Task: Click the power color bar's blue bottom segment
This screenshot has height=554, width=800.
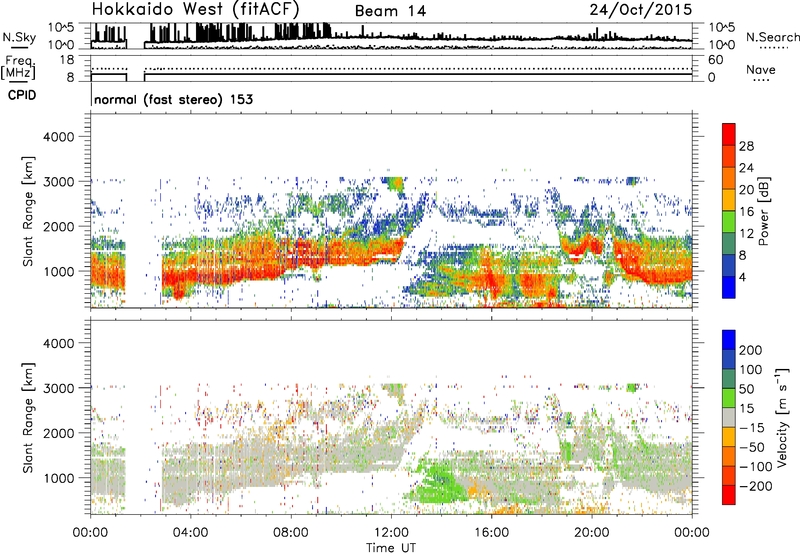Action: click(729, 287)
